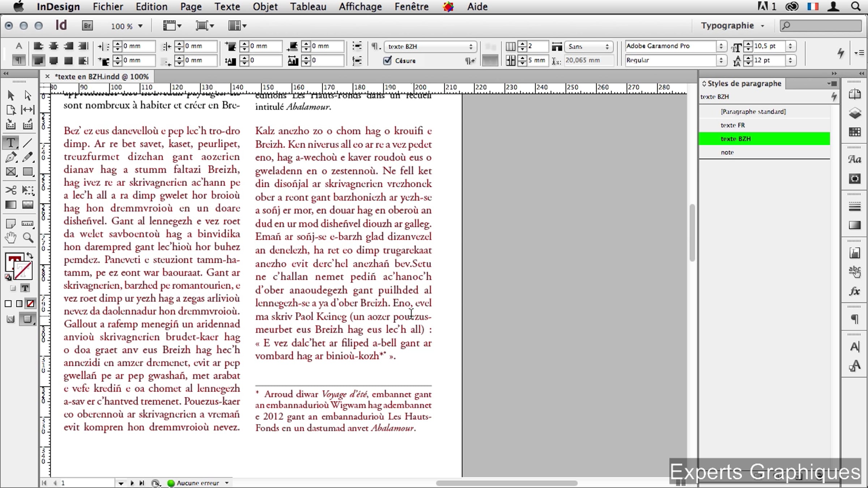Select the Note tool
The height and width of the screenshot is (488, 868).
[x=11, y=223]
